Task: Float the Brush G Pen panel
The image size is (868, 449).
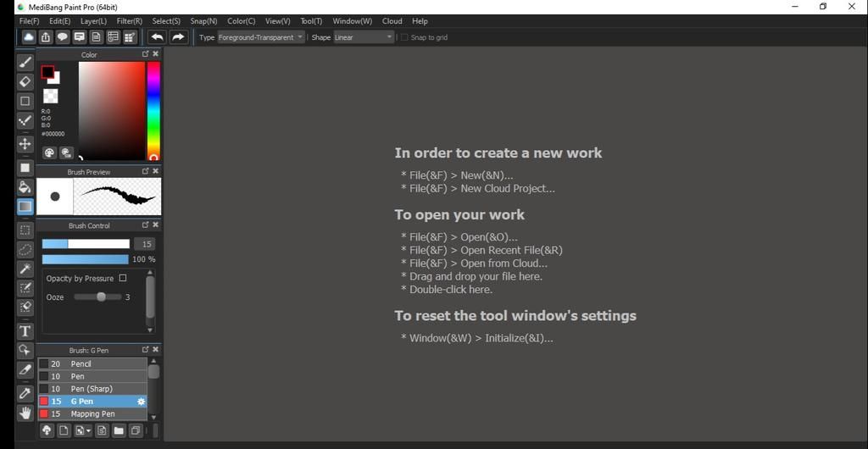Action: pos(146,350)
